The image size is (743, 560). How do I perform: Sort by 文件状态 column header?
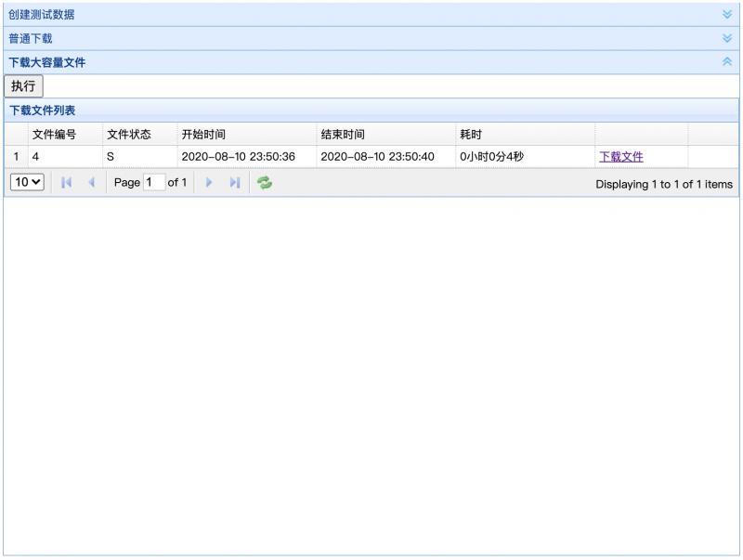click(x=140, y=134)
